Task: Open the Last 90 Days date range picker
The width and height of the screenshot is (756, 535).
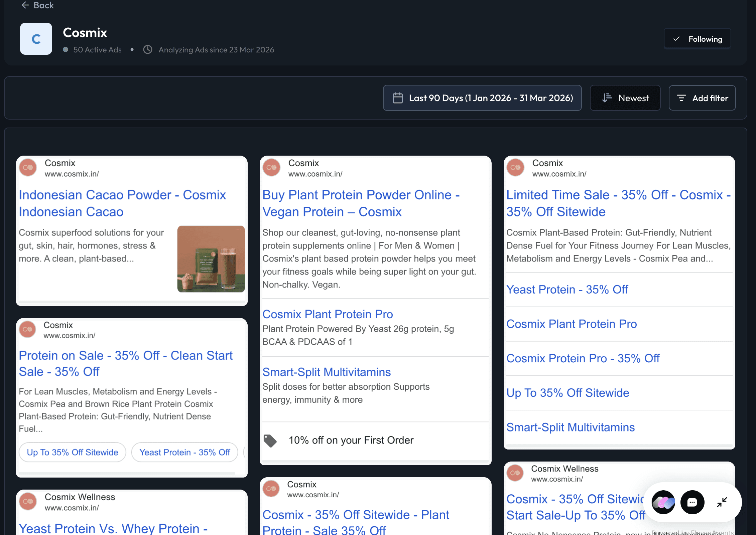Action: pyautogui.click(x=482, y=98)
